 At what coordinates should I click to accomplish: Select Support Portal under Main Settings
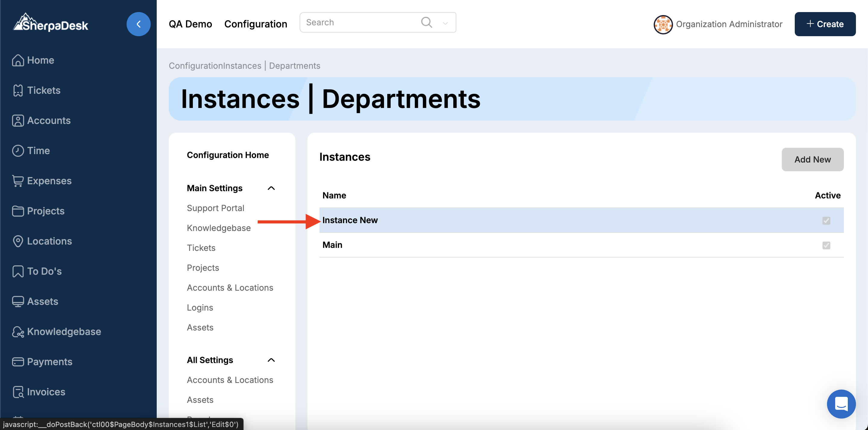click(x=215, y=208)
